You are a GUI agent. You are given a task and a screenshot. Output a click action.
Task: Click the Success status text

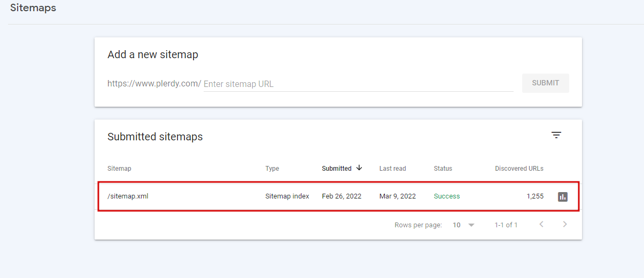pyautogui.click(x=447, y=196)
